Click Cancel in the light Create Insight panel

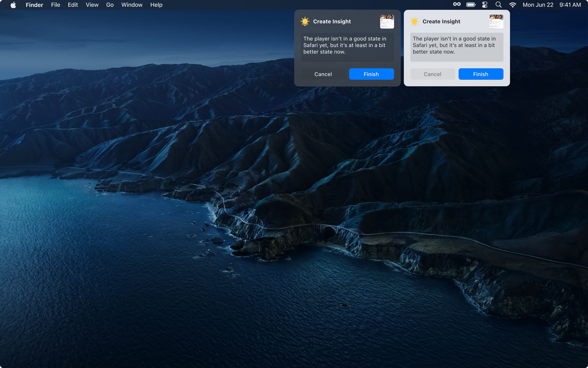[432, 74]
